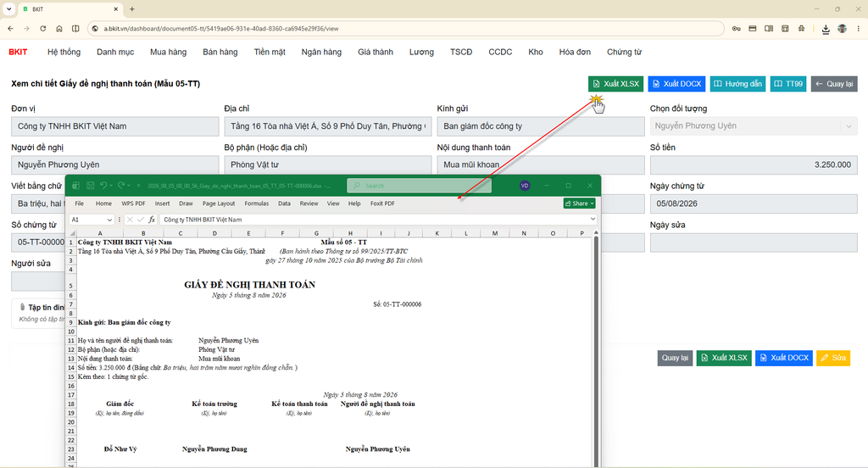Open the Hệ thống menu
868x468 pixels.
64,52
